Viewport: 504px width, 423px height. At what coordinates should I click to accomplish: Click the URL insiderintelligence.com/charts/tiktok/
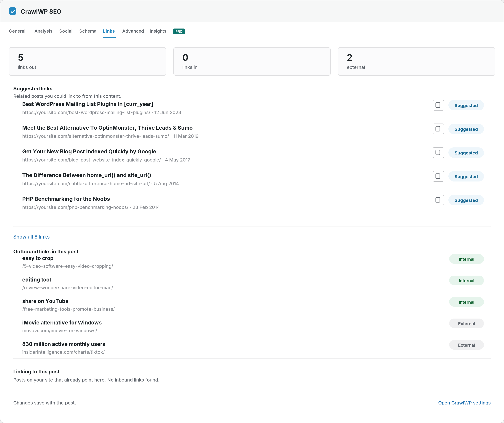click(63, 352)
